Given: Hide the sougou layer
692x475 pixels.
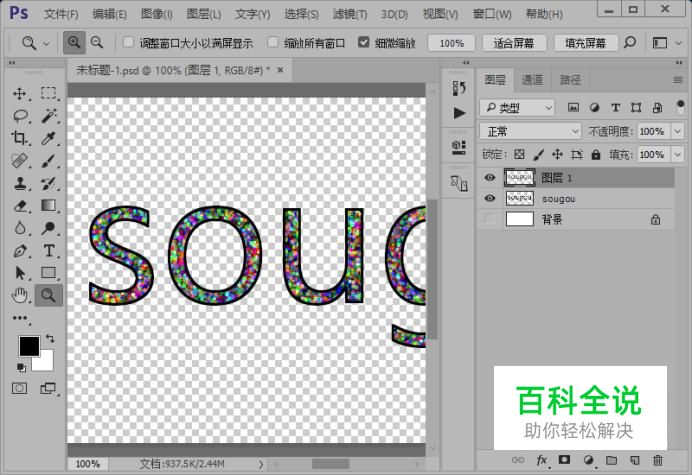Looking at the screenshot, I should (x=489, y=198).
